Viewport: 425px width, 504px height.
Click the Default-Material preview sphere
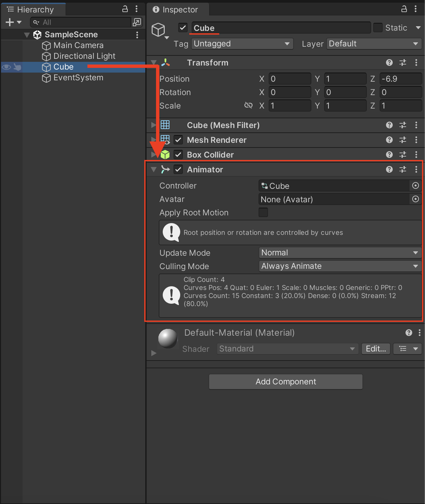167,339
